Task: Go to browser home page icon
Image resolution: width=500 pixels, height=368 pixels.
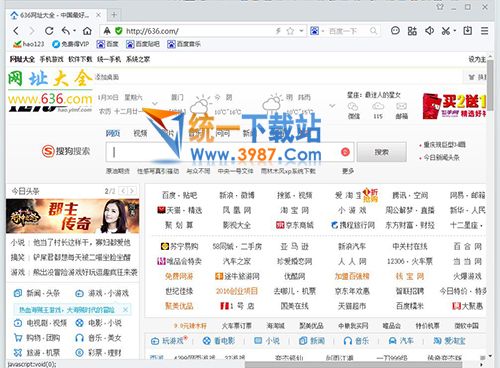Action: (x=87, y=31)
